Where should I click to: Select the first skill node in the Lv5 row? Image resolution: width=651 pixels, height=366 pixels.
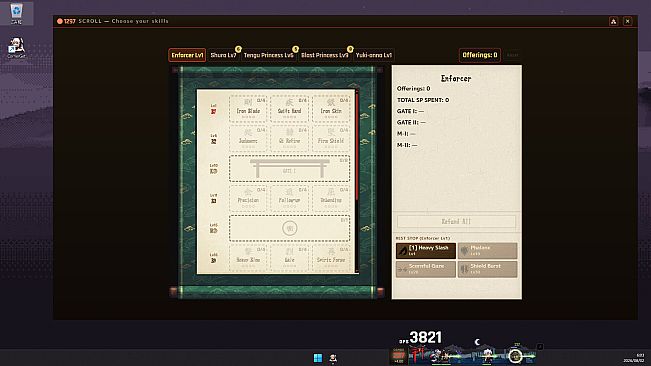[248, 138]
